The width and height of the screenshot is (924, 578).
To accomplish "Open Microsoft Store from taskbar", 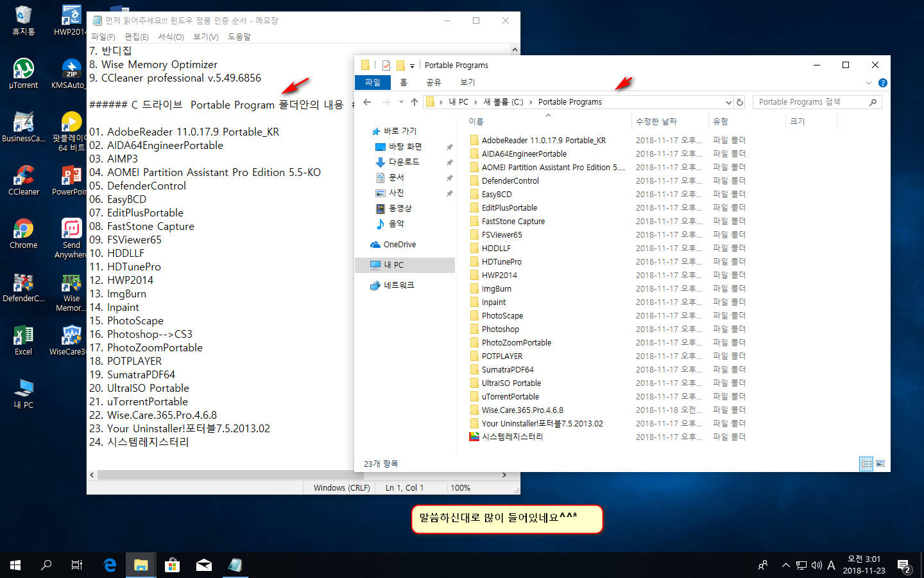I will [x=172, y=565].
